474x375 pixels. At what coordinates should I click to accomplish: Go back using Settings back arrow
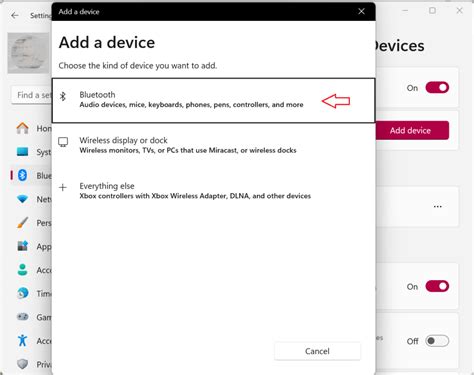coord(15,15)
